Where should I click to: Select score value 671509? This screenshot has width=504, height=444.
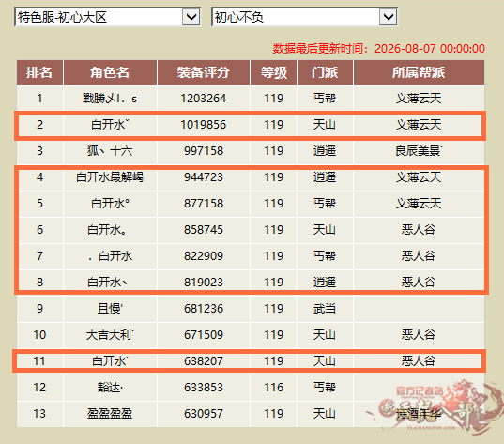tap(204, 335)
